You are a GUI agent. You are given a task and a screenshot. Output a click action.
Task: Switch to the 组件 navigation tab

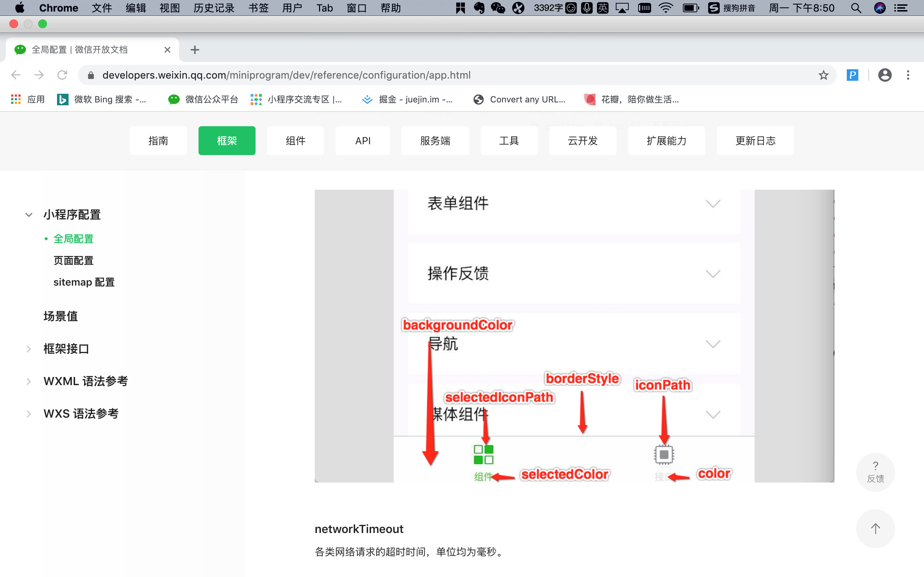tap(295, 141)
